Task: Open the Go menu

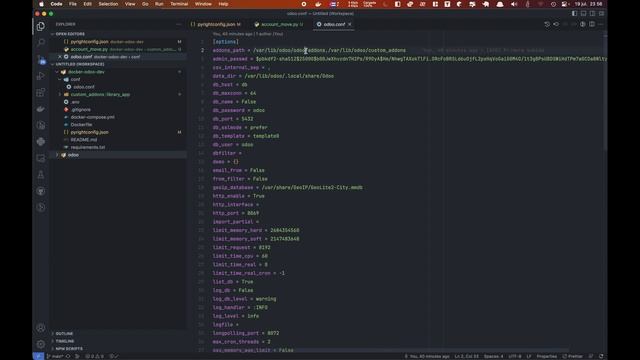Action: 145,4
